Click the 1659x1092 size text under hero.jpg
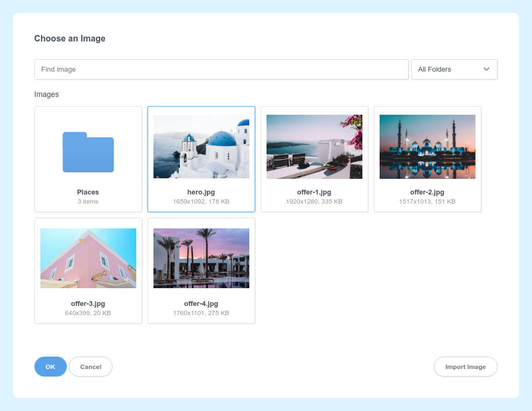 coord(201,201)
